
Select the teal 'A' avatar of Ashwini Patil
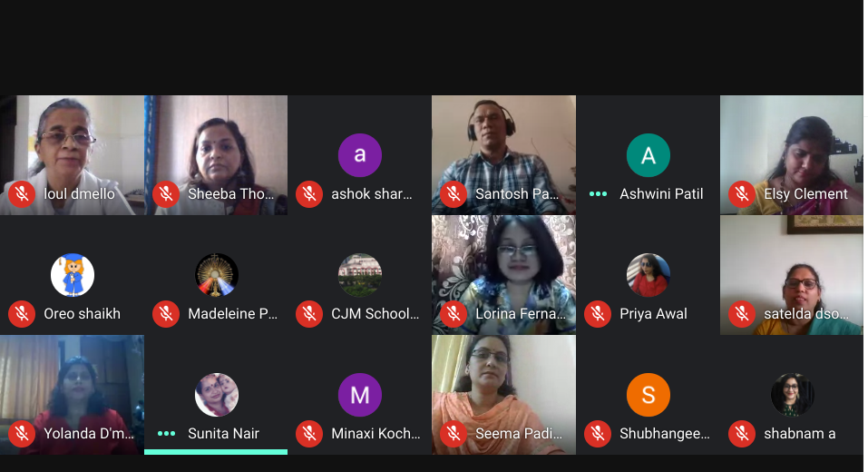(x=649, y=155)
